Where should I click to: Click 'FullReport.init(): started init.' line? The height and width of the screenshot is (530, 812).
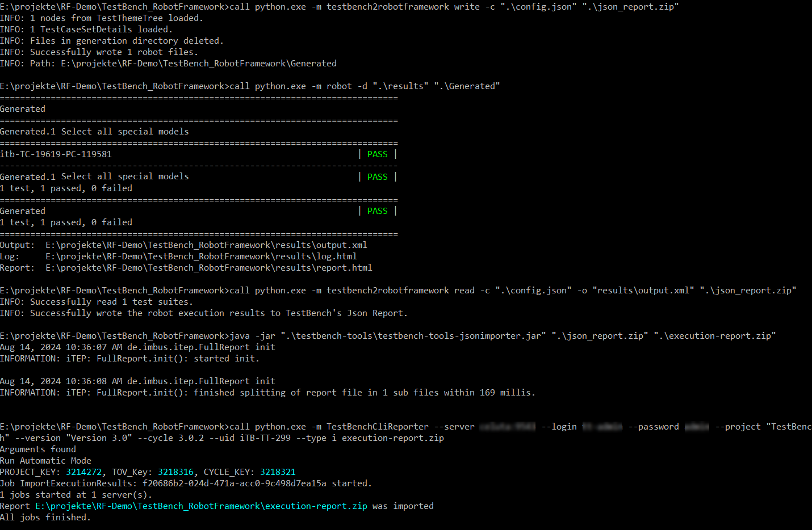pos(129,359)
